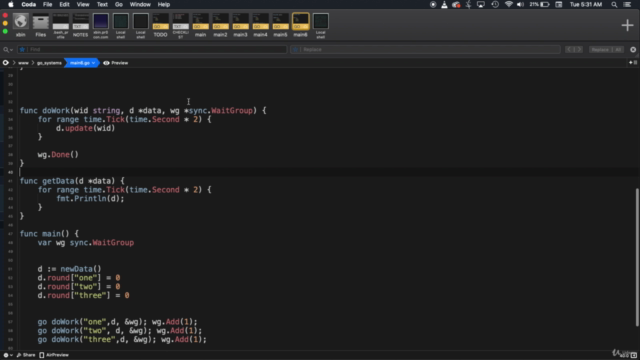The width and height of the screenshot is (640, 360).
Task: Open the volume icon in the menu bar
Action: tap(520, 4)
